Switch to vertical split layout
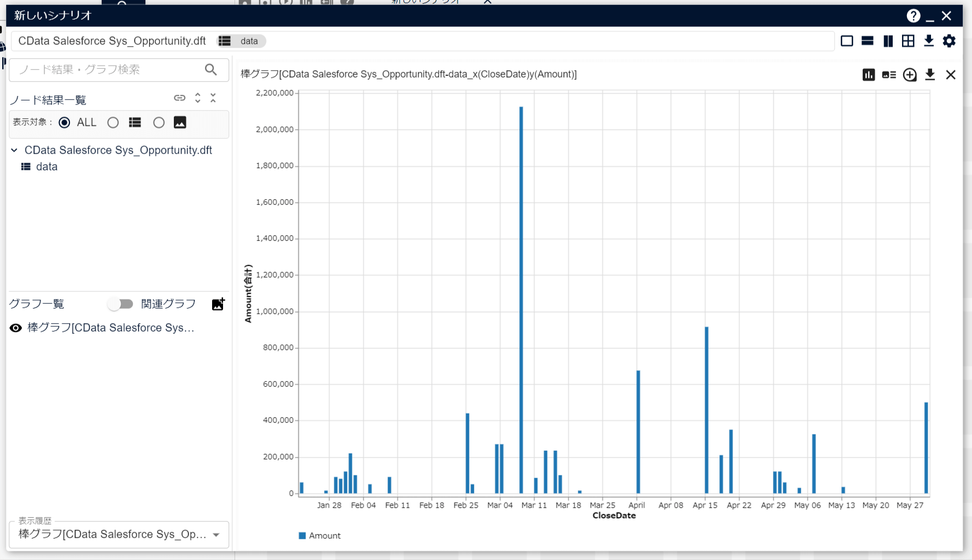Screen dimensions: 972x560 (x=888, y=41)
